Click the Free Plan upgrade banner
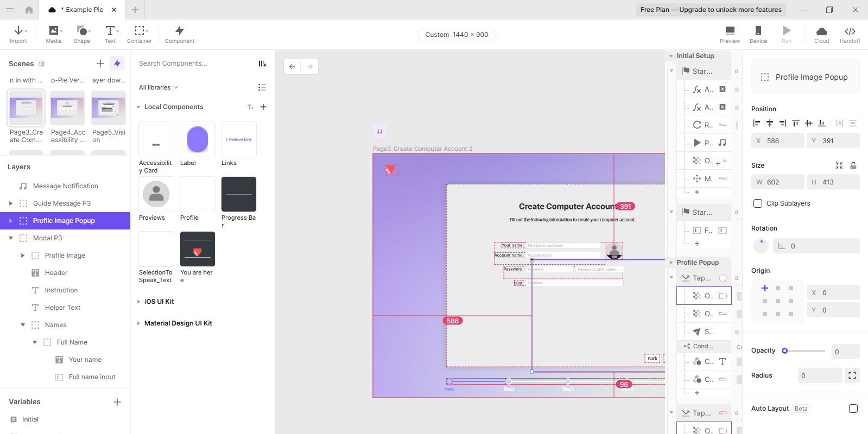The height and width of the screenshot is (434, 868). (711, 10)
